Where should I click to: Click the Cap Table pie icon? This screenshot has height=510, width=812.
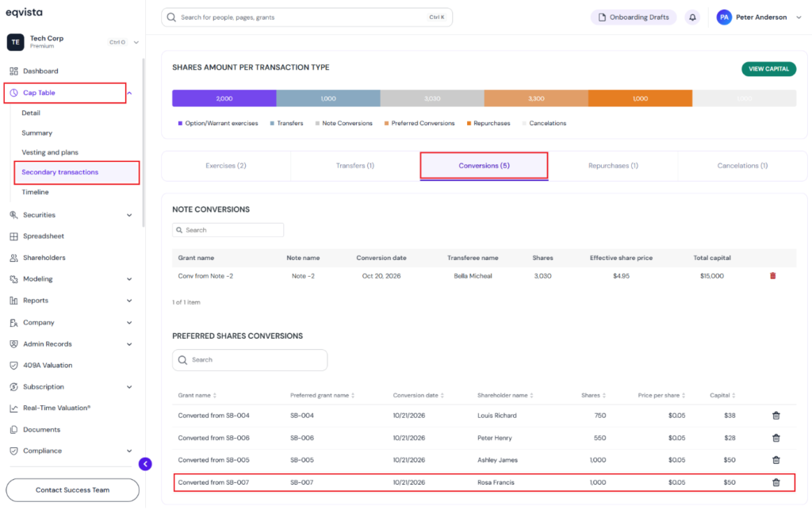coord(13,93)
